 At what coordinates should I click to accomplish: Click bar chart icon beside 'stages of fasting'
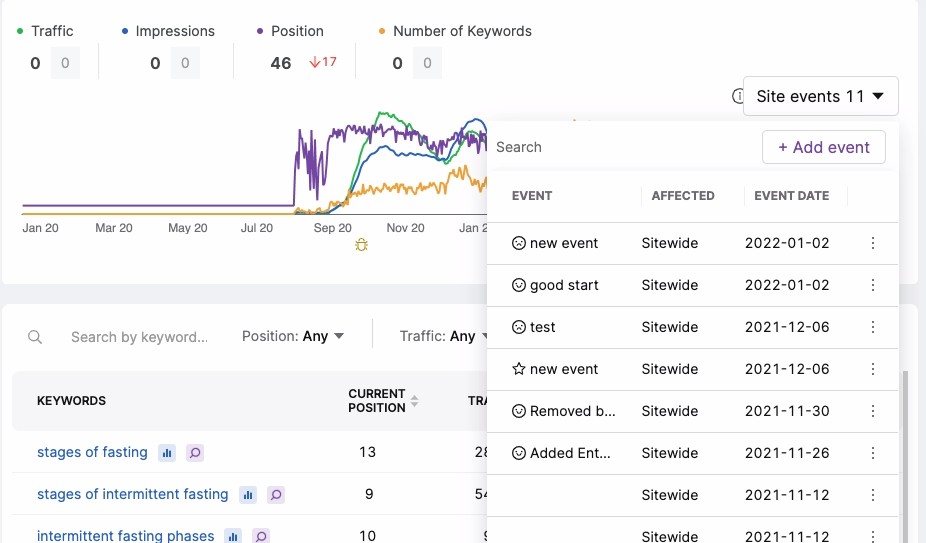pyautogui.click(x=167, y=453)
